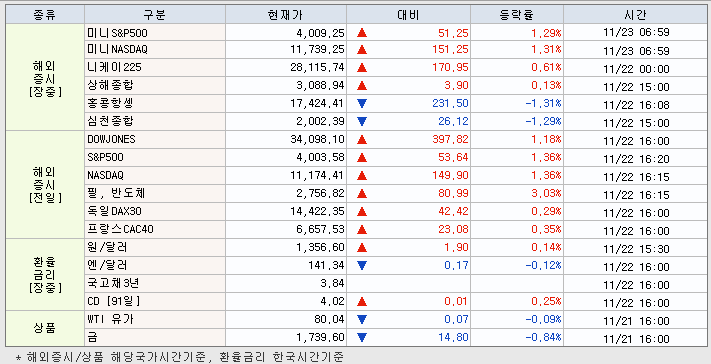Click the 등락률 column header
This screenshot has width=711, height=364.
pyautogui.click(x=517, y=15)
